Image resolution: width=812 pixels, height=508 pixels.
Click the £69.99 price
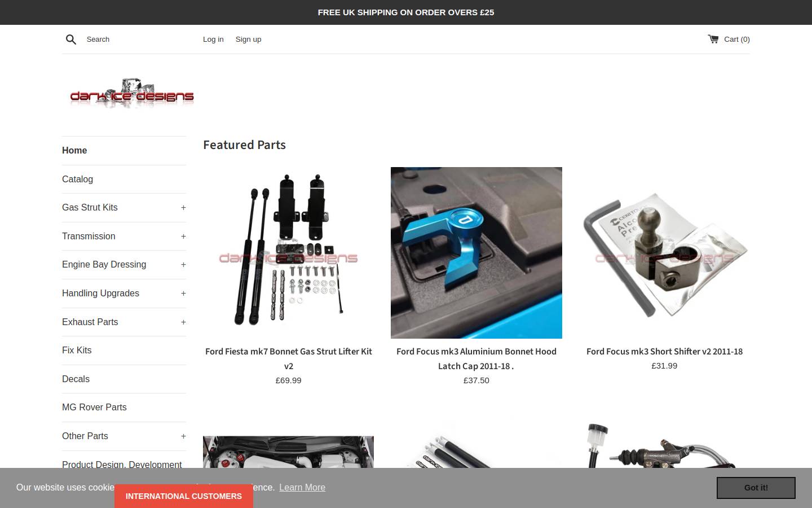tap(288, 380)
